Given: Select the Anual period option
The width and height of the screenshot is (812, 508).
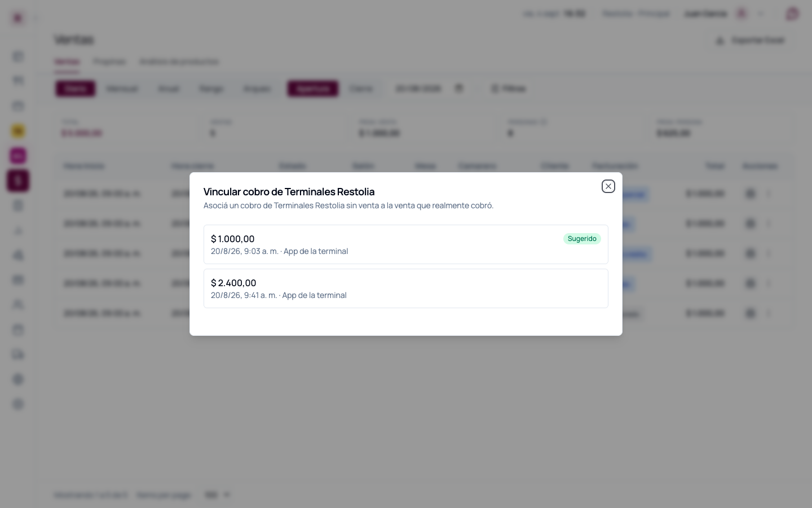Looking at the screenshot, I should point(169,89).
